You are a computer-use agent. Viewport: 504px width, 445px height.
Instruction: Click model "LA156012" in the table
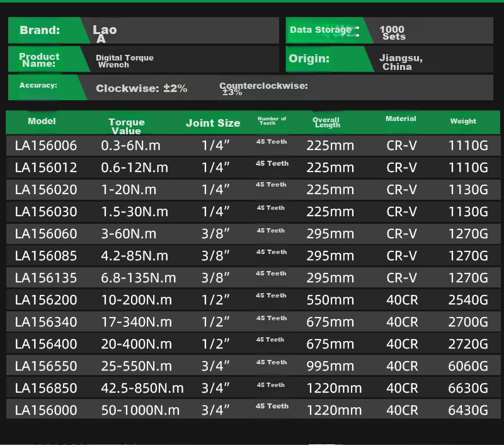tap(46, 168)
